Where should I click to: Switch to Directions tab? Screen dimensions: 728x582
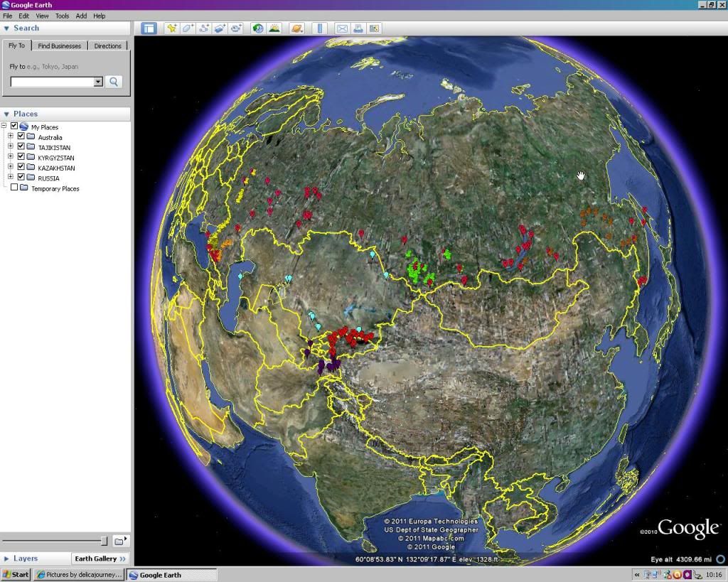click(108, 46)
